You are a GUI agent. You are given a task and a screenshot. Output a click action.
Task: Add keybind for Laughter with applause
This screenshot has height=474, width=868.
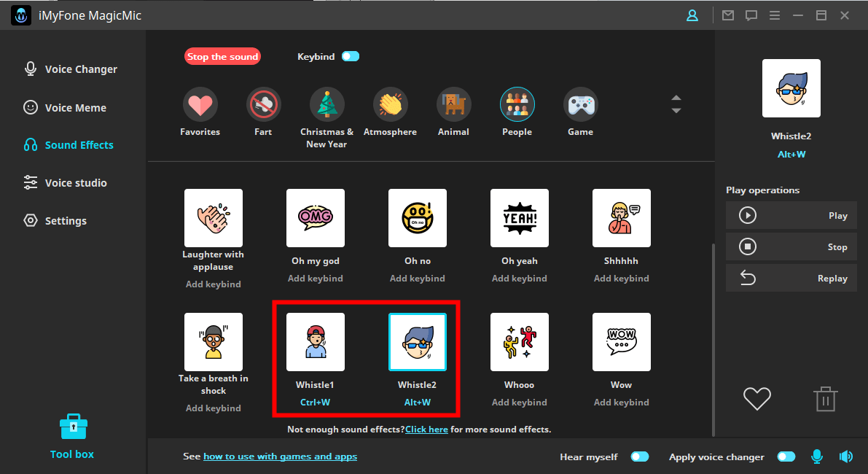(213, 284)
